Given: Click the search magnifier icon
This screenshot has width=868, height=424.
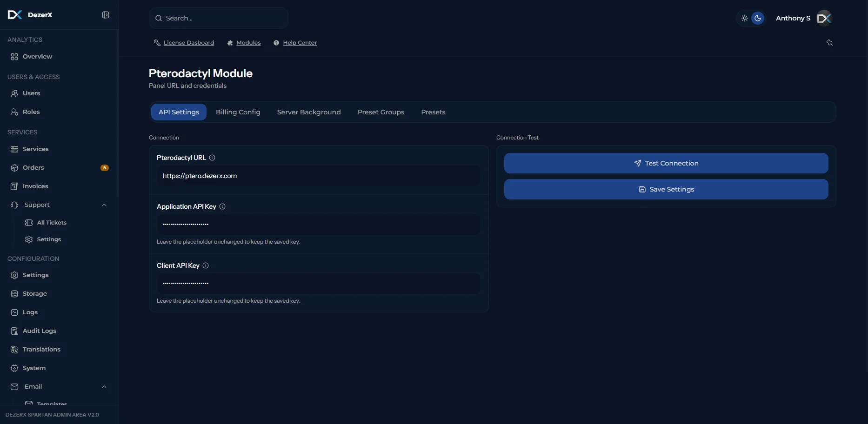Looking at the screenshot, I should click(159, 18).
